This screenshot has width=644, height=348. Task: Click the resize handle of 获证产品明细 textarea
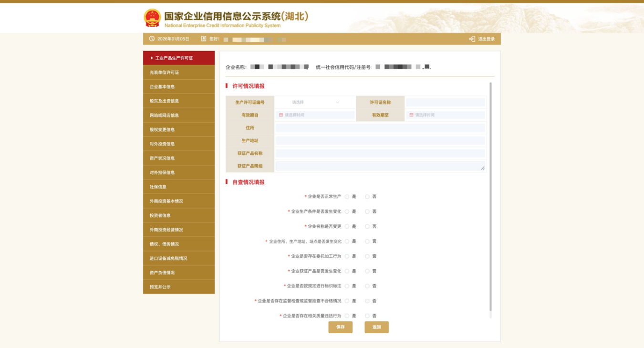pos(482,168)
